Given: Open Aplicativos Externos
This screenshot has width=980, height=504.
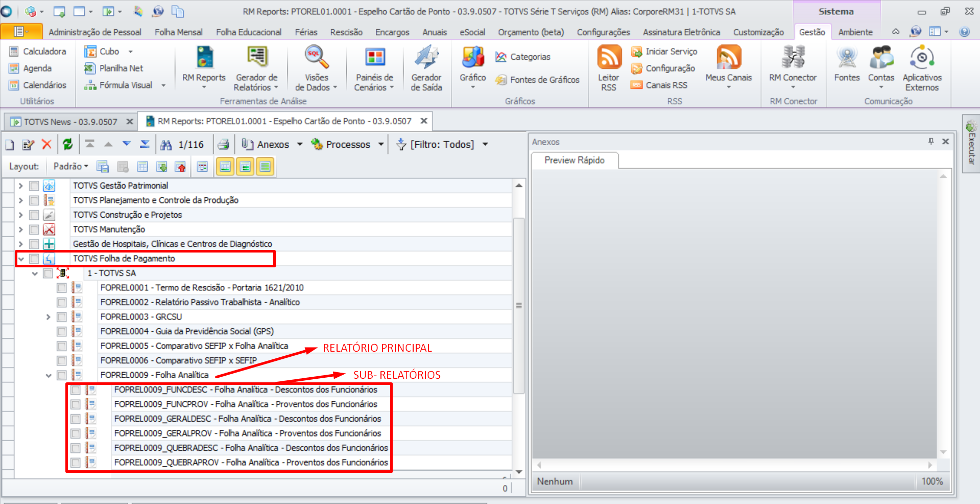Looking at the screenshot, I should [922, 68].
